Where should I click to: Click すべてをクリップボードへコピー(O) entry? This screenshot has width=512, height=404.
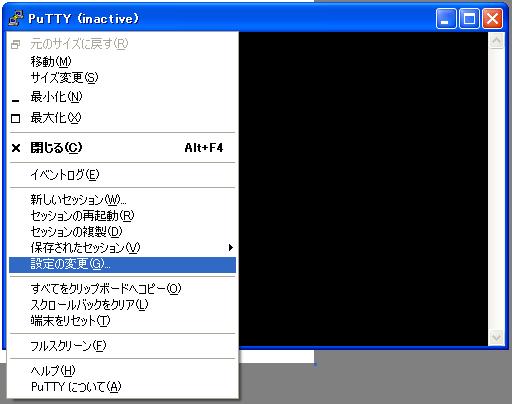[122, 288]
